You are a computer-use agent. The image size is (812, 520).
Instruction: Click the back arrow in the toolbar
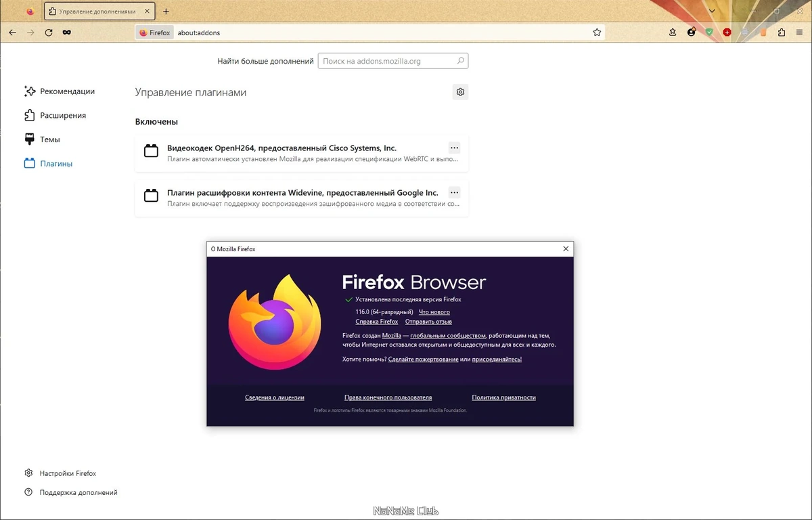(12, 32)
